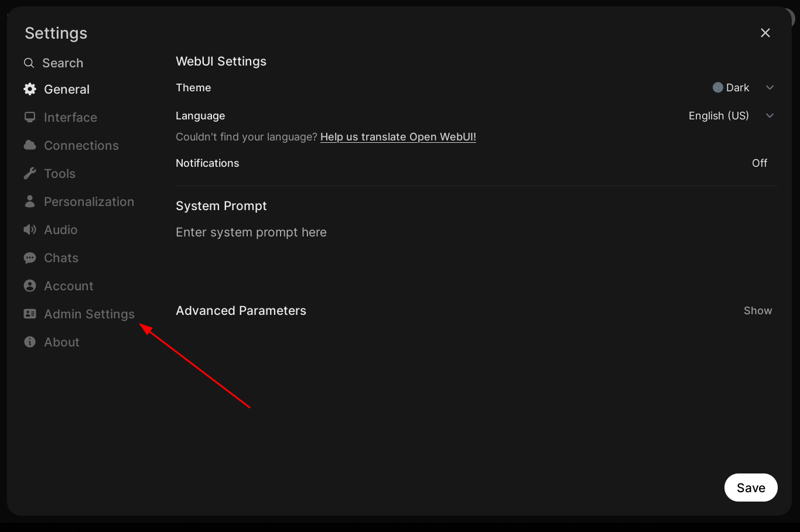The width and height of the screenshot is (800, 532).
Task: Follow the Help us translate Open WebUI link
Action: click(398, 137)
